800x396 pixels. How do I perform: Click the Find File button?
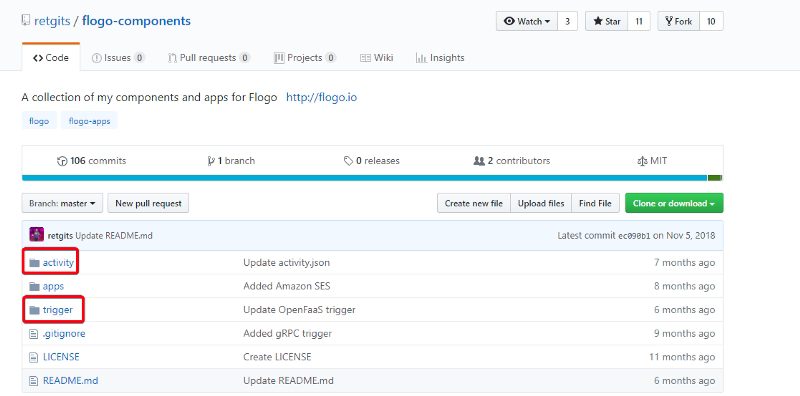[595, 203]
